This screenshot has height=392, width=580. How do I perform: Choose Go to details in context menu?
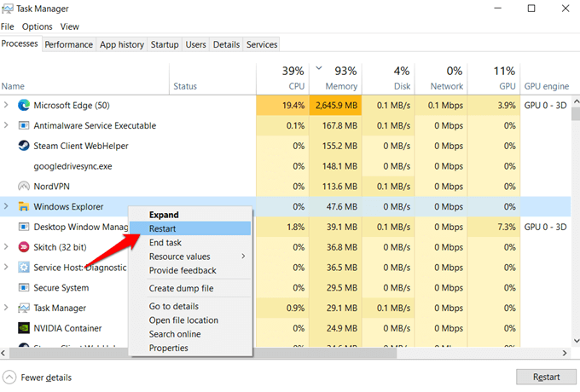[x=190, y=306]
